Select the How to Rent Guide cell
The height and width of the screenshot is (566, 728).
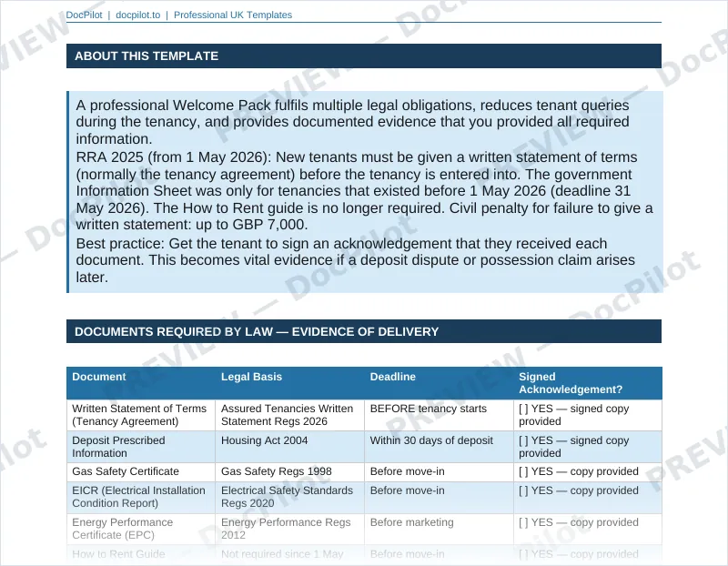(141, 554)
